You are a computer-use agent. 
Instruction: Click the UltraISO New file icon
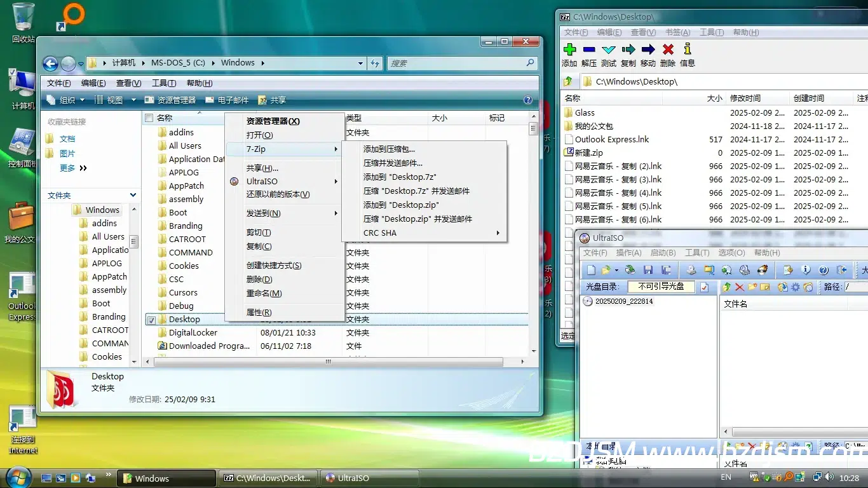pos(592,270)
